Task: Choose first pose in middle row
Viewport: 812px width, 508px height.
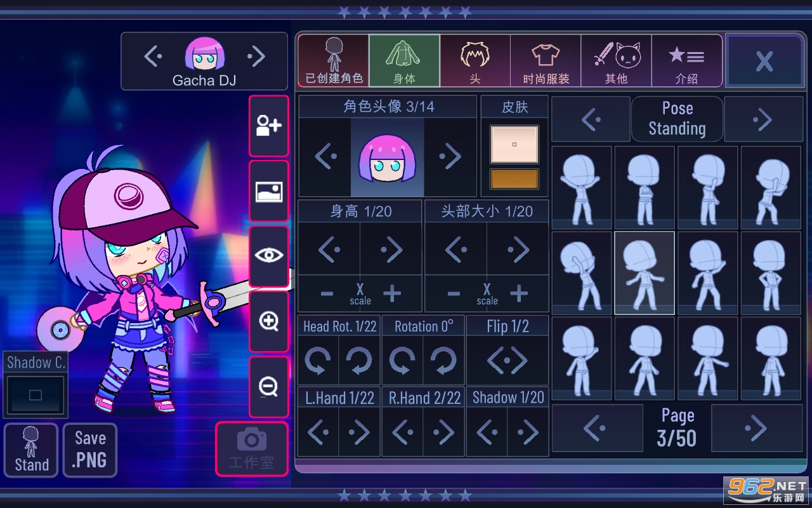Action: click(582, 273)
